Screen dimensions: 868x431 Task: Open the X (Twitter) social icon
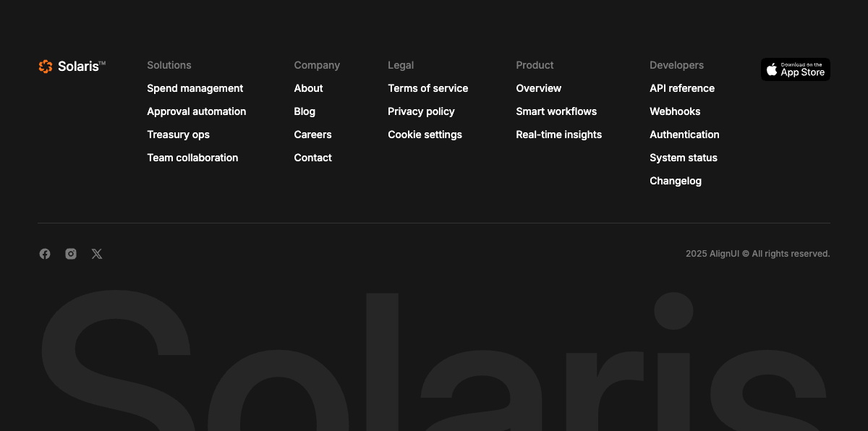pos(97,254)
